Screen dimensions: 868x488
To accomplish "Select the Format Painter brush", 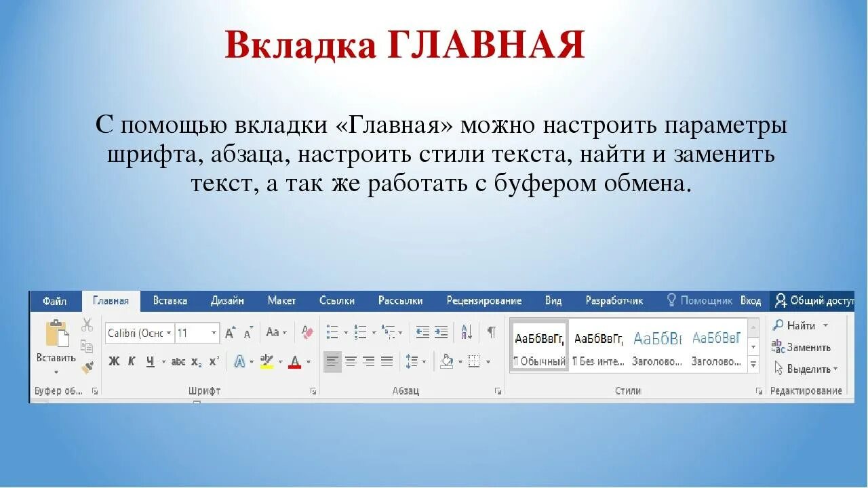I will coord(87,367).
